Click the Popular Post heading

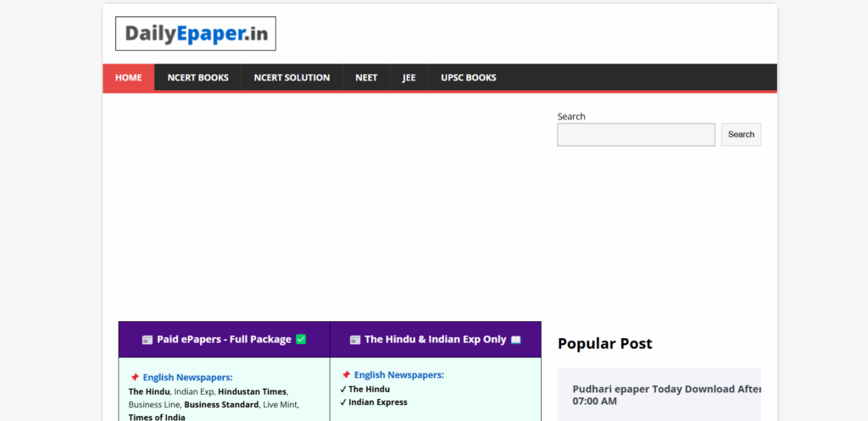coord(605,343)
